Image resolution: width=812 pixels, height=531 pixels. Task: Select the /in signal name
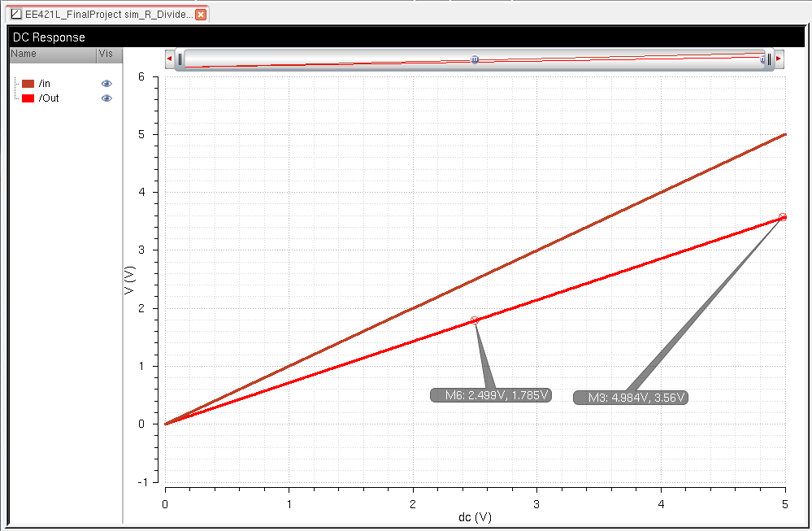(x=45, y=84)
